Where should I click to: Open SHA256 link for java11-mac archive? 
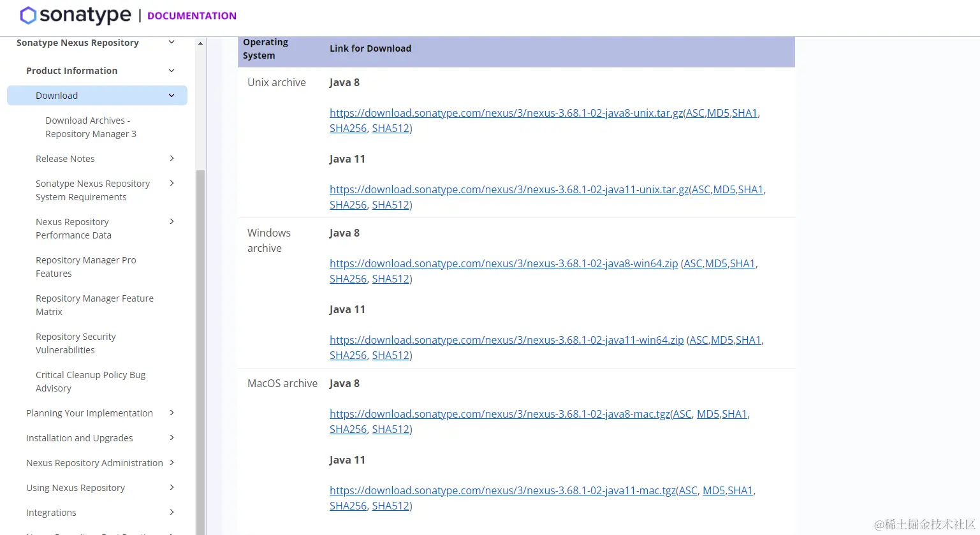coord(348,506)
